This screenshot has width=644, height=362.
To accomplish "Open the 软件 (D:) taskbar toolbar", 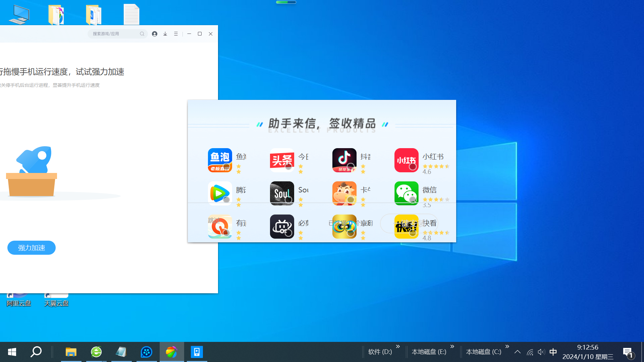I will click(380, 352).
